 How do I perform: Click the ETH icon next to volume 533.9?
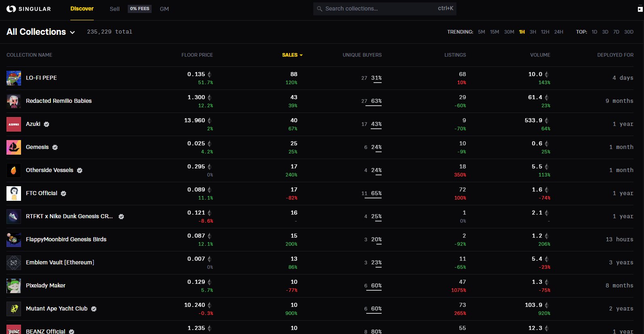click(x=547, y=121)
